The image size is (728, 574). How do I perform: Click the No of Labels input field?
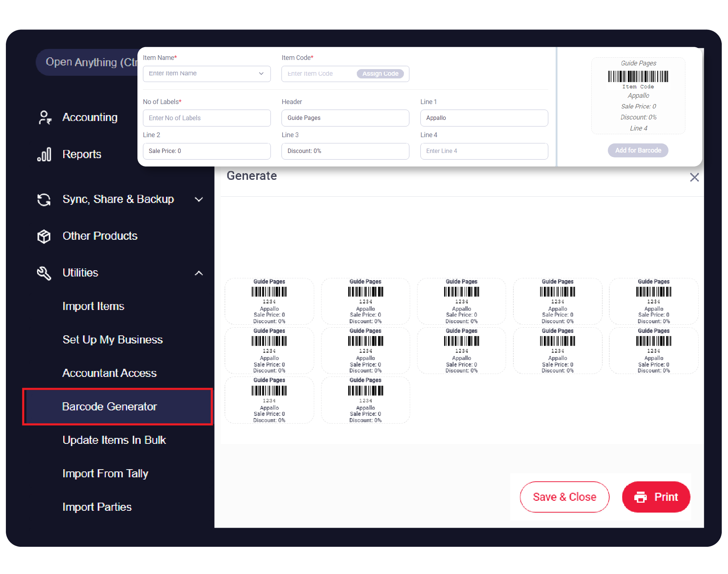207,118
